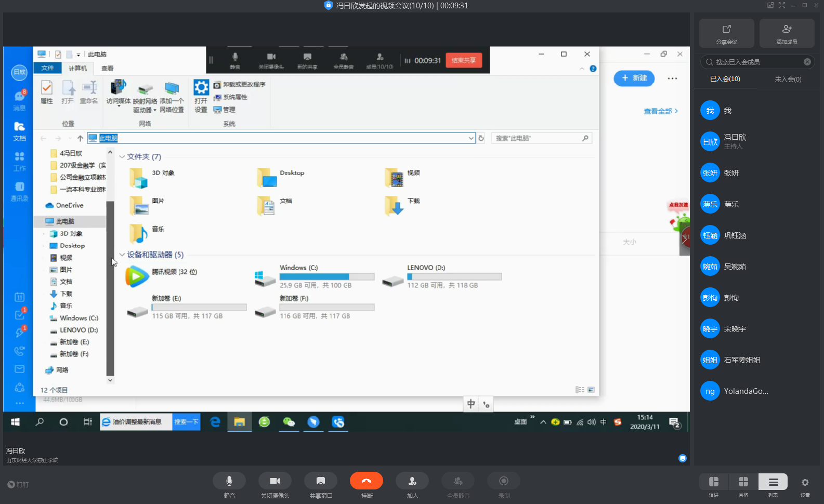Switch to 宫格 grid layout view
The width and height of the screenshot is (824, 504).
(x=743, y=482)
